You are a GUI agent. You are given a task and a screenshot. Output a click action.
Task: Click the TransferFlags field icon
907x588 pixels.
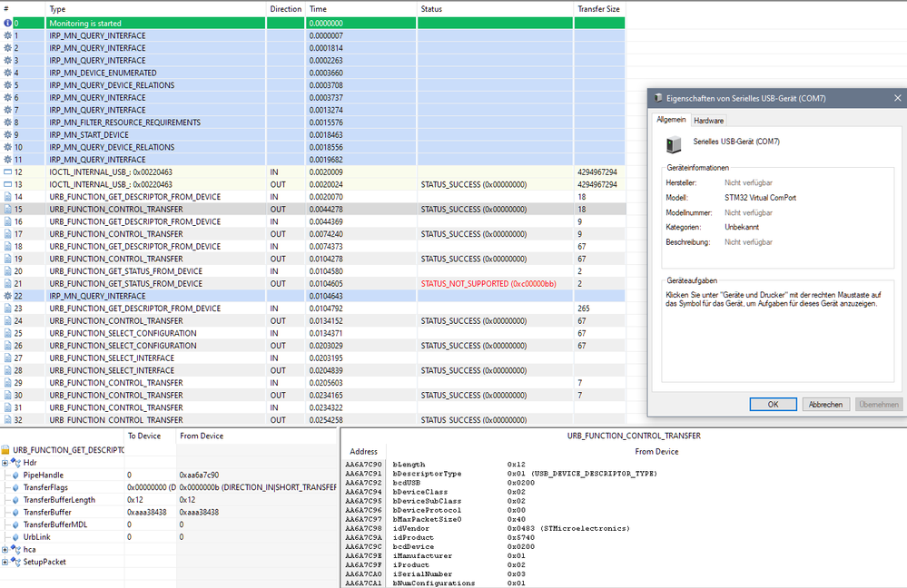pos(16,487)
